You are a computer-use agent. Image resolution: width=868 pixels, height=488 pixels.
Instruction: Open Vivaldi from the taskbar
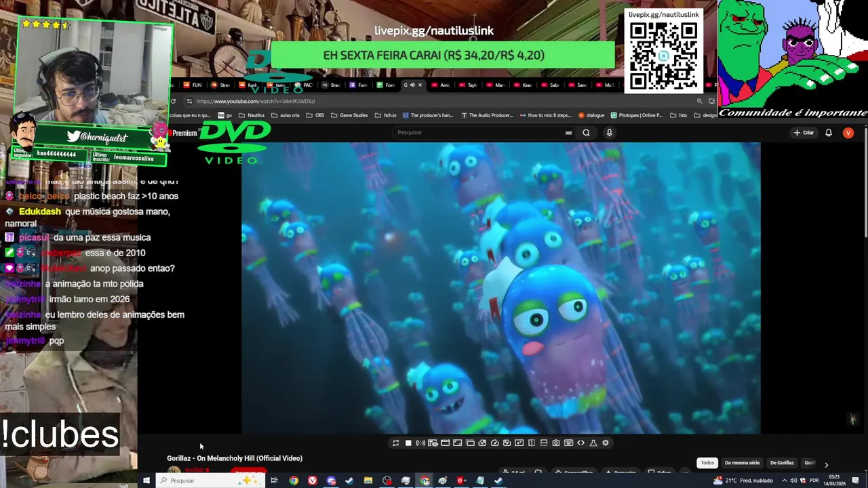(313, 481)
